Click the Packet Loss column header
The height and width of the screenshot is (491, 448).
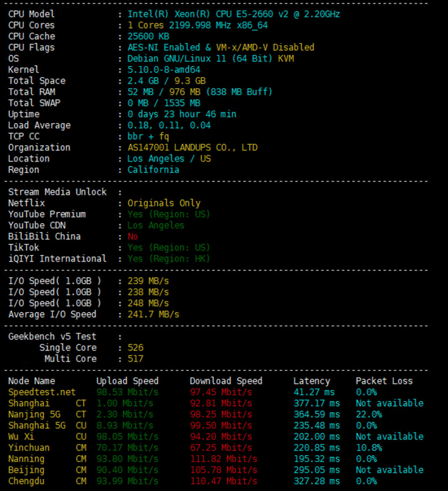pos(384,381)
